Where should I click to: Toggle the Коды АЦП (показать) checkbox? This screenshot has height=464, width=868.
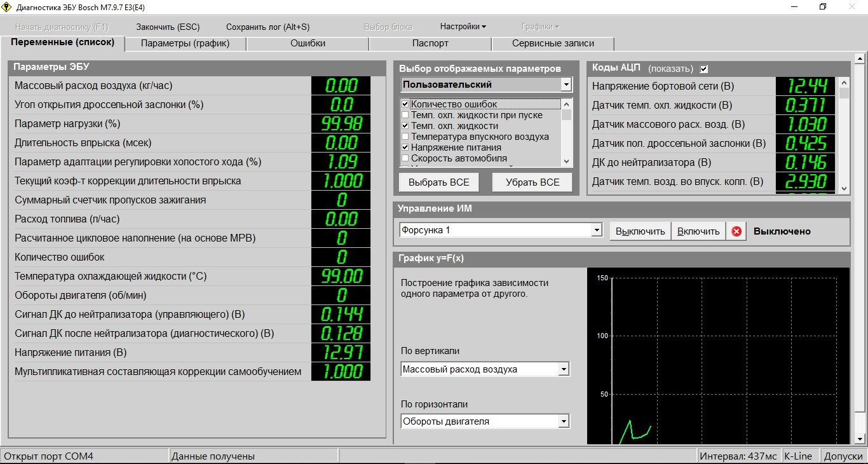point(704,69)
